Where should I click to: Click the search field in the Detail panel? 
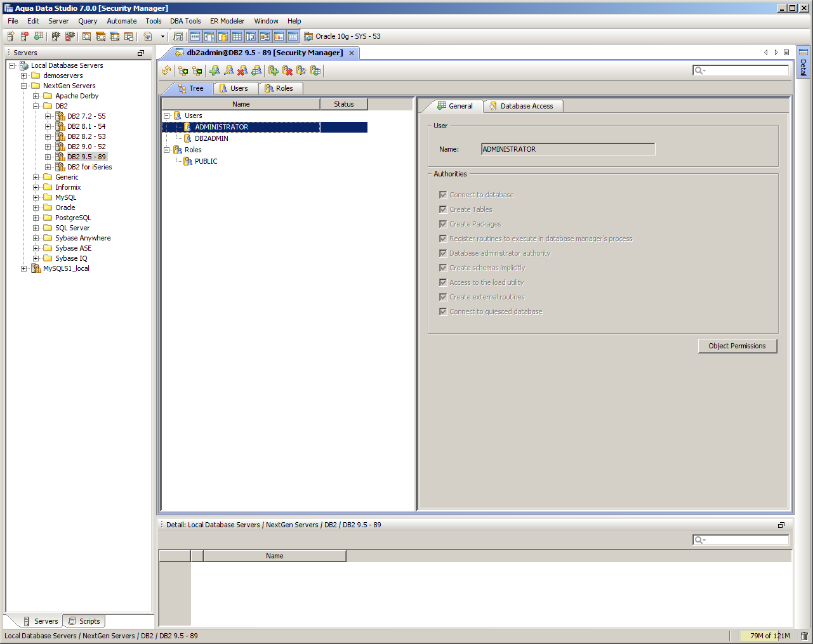point(741,540)
